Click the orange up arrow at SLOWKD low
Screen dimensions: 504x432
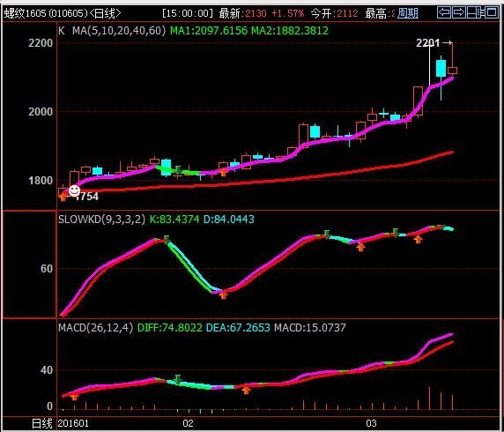pyautogui.click(x=224, y=294)
